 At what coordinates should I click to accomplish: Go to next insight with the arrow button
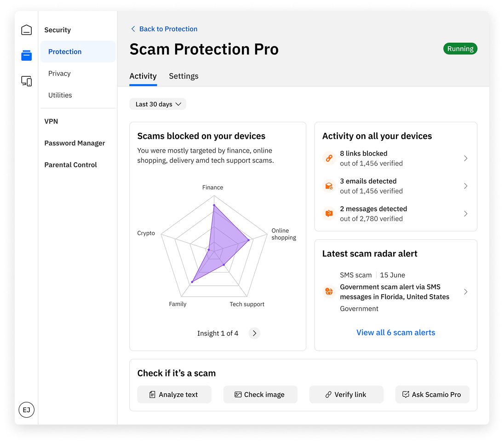(254, 333)
